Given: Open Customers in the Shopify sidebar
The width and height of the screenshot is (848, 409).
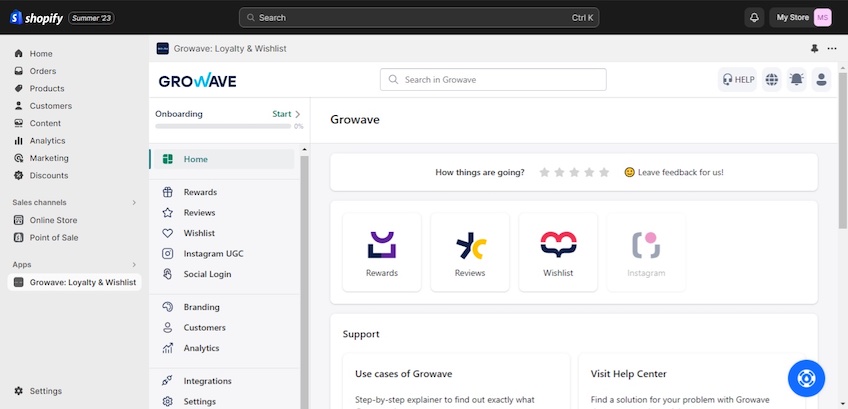Looking at the screenshot, I should coord(50,105).
